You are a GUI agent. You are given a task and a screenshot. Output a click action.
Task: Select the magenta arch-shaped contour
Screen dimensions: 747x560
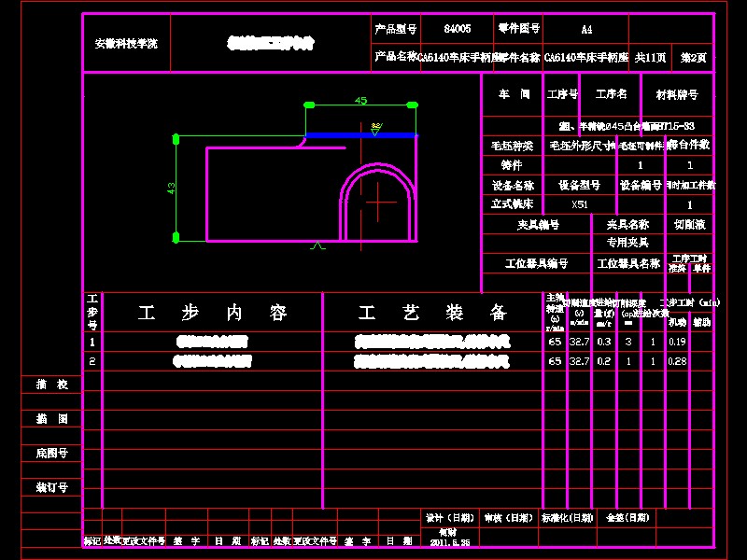coord(378,202)
